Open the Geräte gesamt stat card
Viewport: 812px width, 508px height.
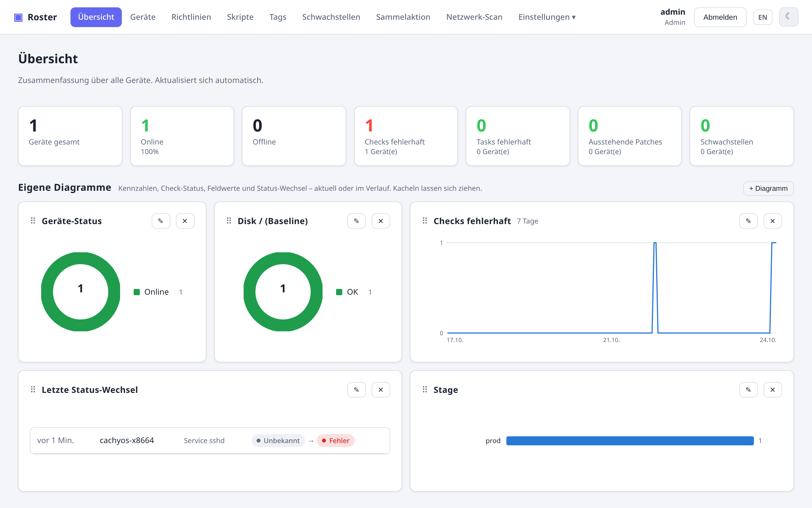70,136
